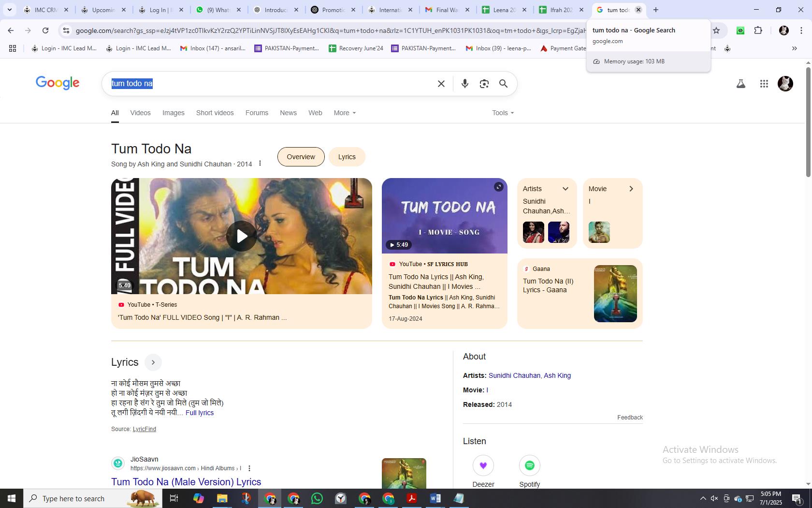Open Ash King artist link
812x508 pixels.
(x=557, y=375)
